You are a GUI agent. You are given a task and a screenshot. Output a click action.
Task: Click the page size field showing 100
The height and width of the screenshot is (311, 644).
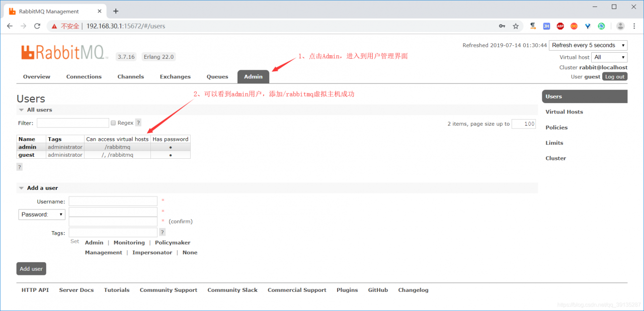(x=524, y=124)
